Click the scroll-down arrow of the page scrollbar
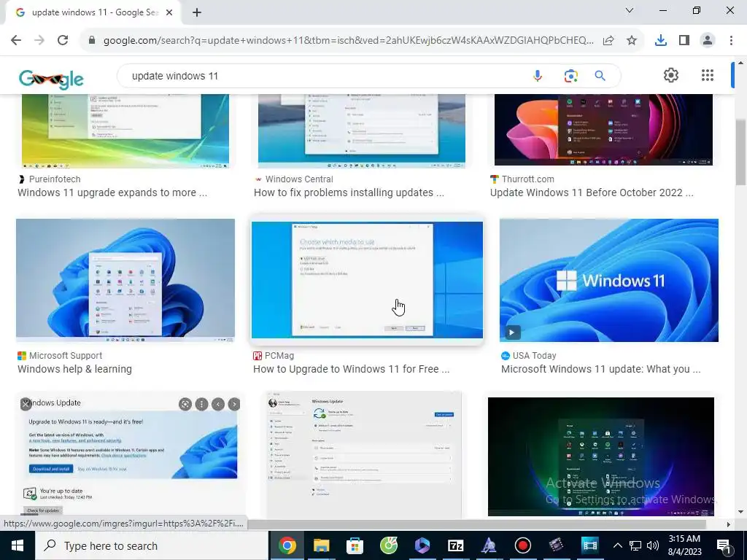The width and height of the screenshot is (747, 560). pos(740,513)
